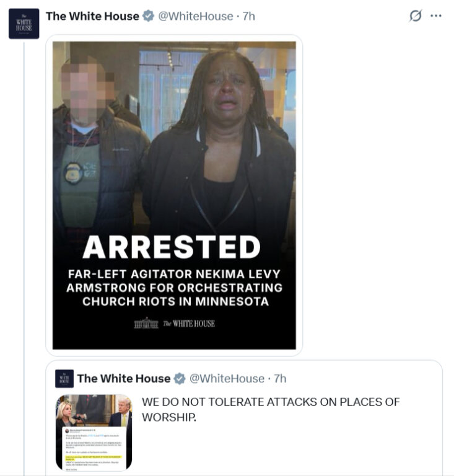Click the top @WhiteHouse handle

[196, 16]
